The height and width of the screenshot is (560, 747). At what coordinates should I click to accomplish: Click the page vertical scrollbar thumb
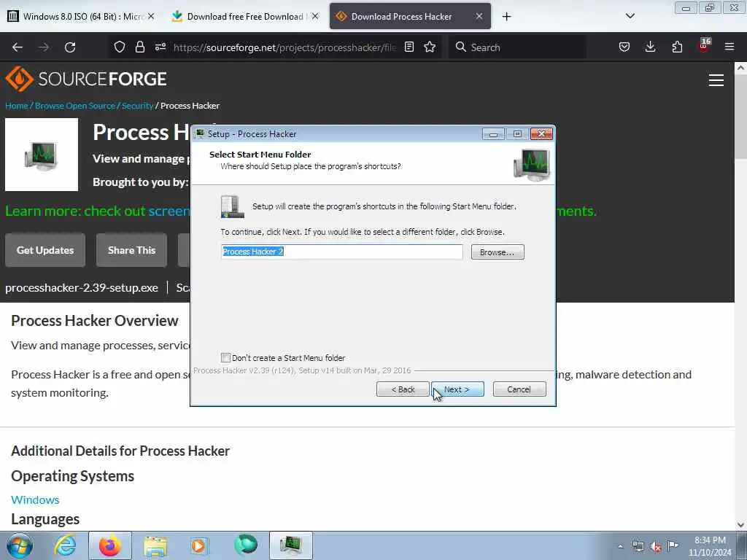[740, 117]
